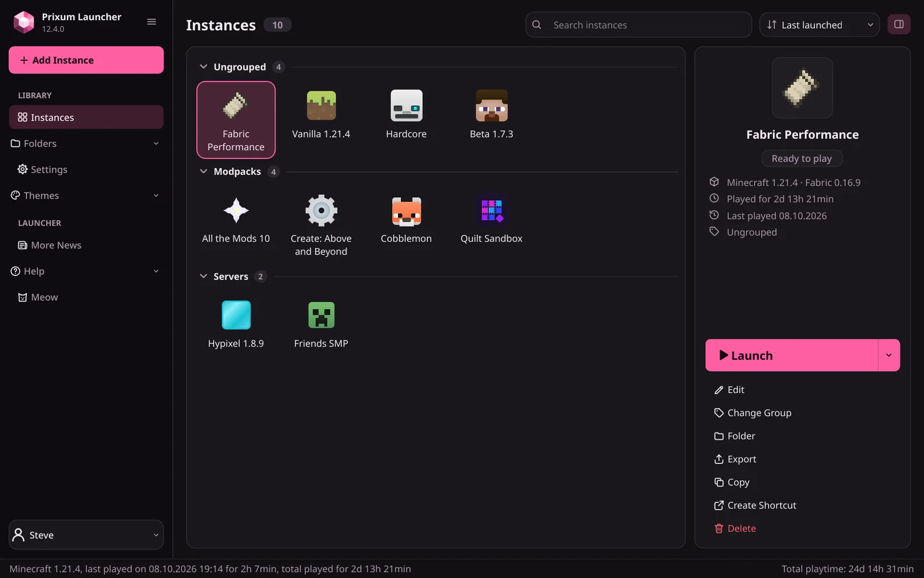Select the Hypixel 1.8.9 diamond block instance

(236, 325)
